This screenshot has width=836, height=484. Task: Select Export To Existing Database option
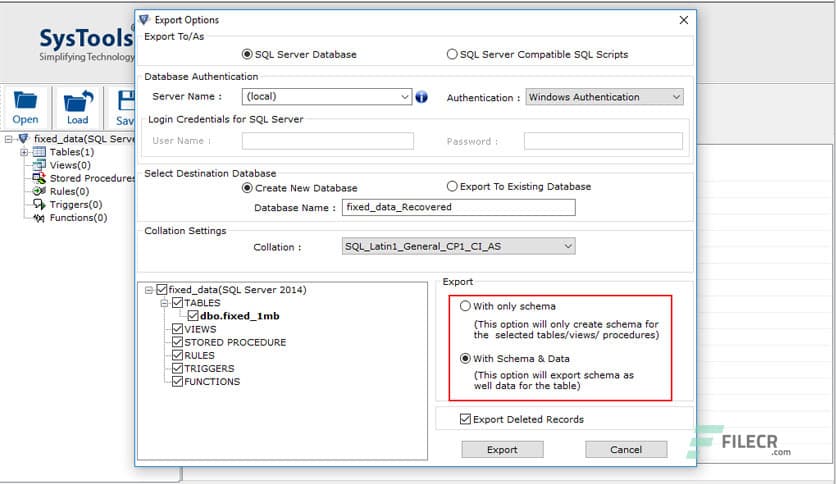point(452,187)
